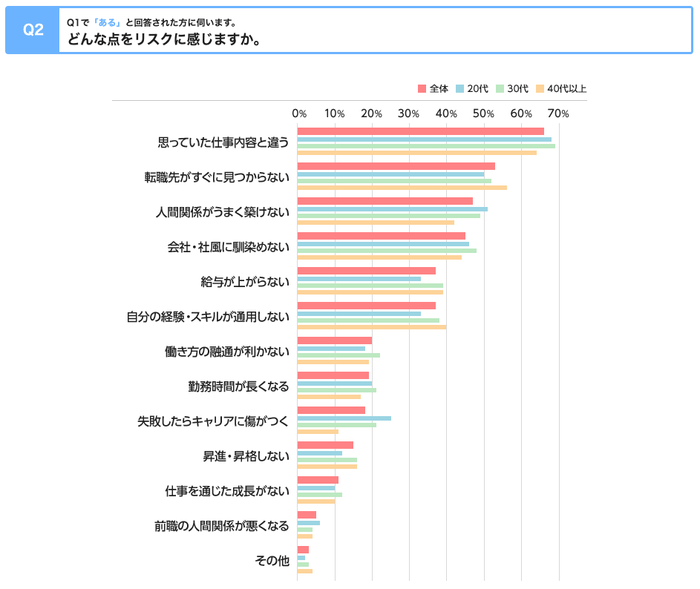Select the 給与が上がらない label
This screenshot has height=589, width=700.
(x=245, y=282)
